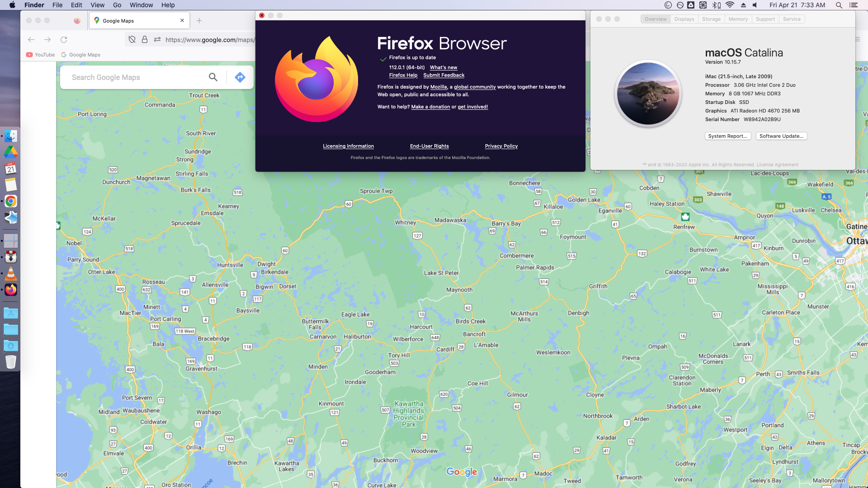Open the tracking protection shield icon
The image size is (868, 488).
132,40
